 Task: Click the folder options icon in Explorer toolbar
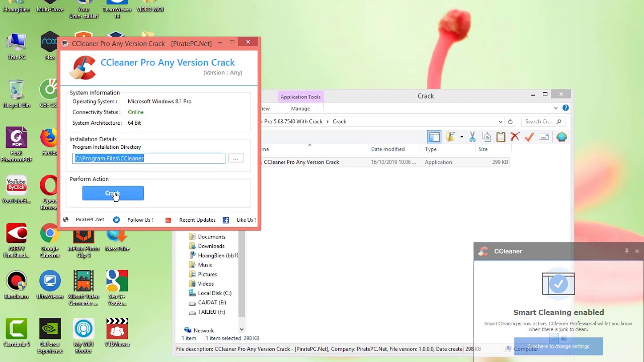click(451, 137)
